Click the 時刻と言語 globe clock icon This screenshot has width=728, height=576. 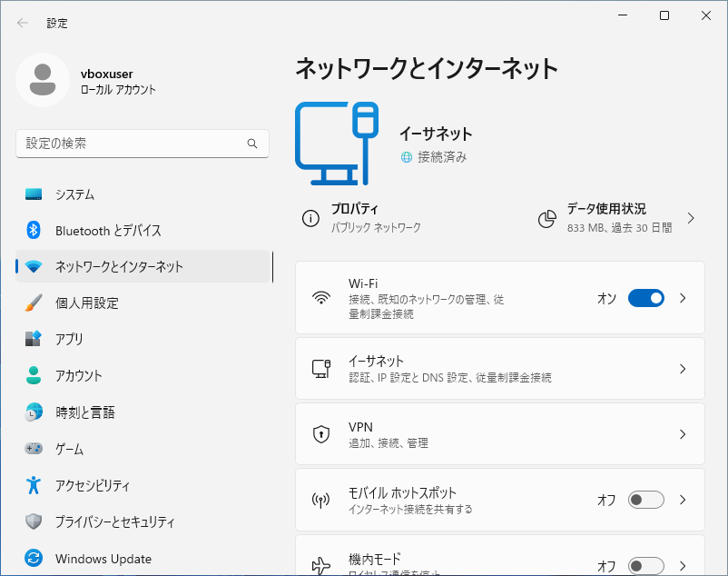[34, 412]
